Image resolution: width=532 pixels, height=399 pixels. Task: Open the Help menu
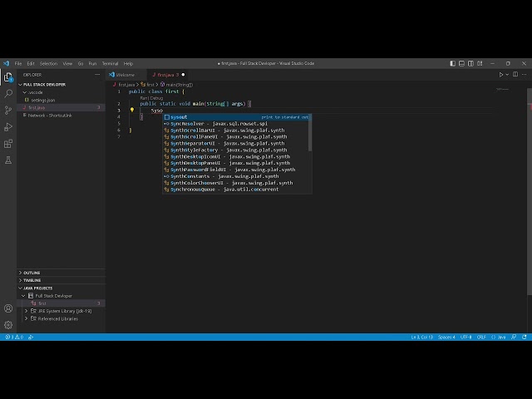[128, 63]
